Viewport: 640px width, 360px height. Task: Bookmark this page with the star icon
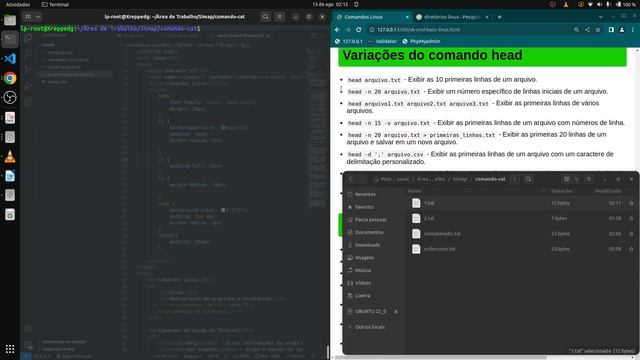pyautogui.click(x=598, y=29)
